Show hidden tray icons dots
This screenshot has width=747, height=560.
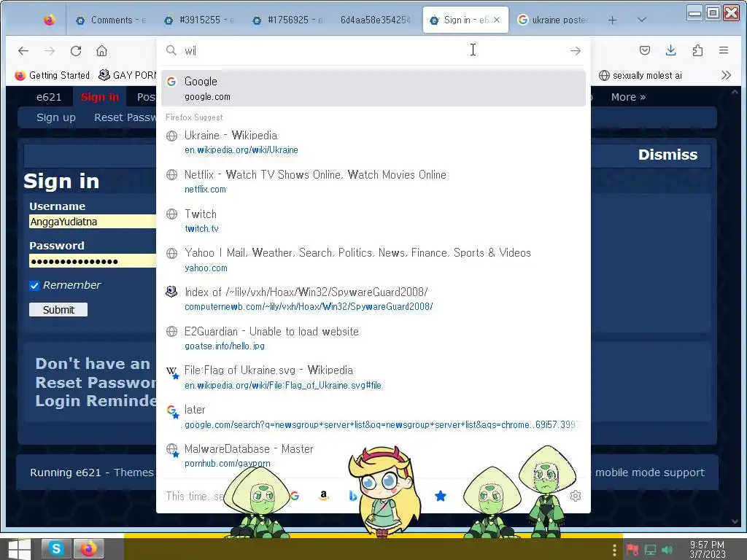(x=614, y=550)
